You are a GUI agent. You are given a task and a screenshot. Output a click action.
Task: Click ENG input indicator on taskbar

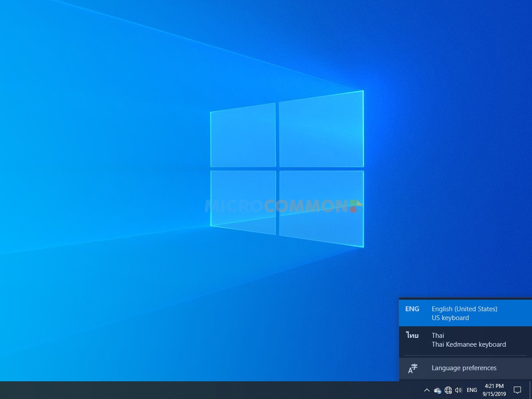(472, 390)
